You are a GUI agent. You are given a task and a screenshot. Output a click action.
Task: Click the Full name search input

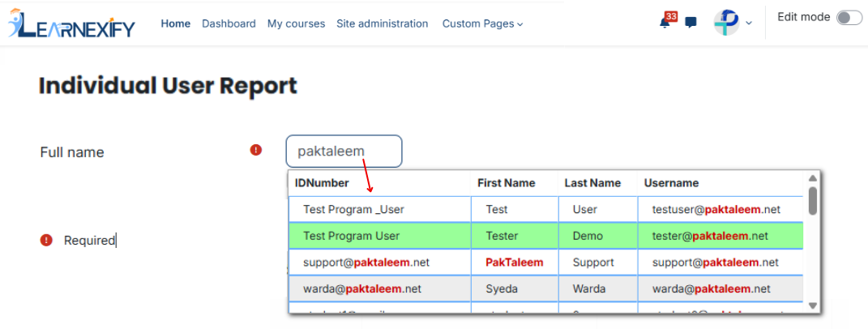344,152
